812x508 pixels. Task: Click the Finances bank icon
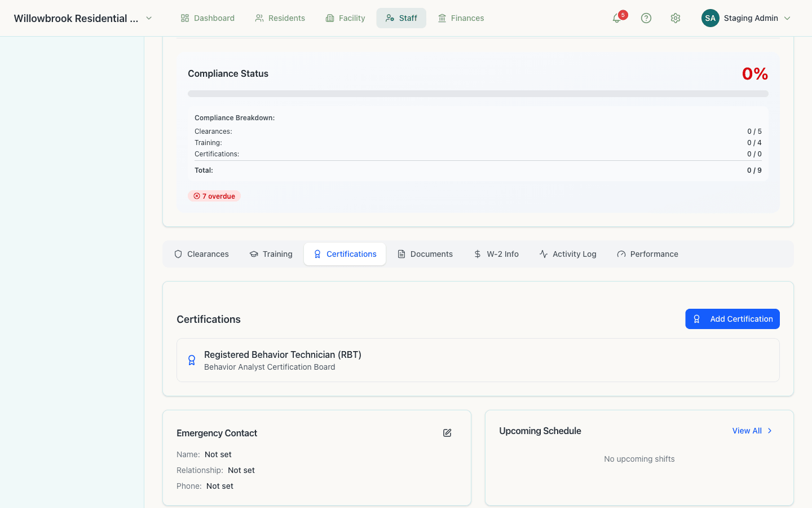[x=442, y=18]
